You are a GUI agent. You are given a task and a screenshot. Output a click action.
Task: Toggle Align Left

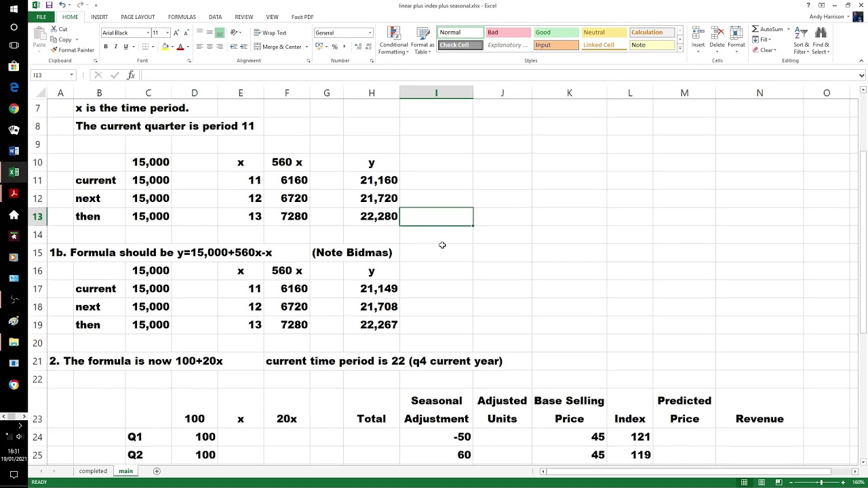tap(199, 47)
